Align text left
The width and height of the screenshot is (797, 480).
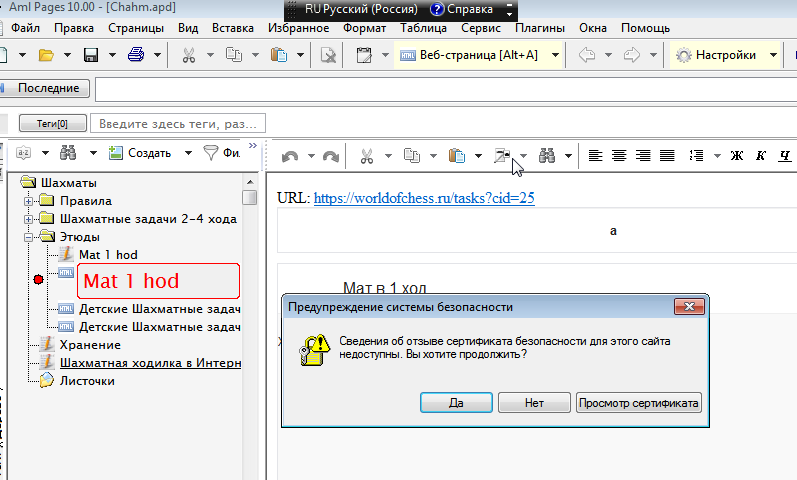coord(595,156)
